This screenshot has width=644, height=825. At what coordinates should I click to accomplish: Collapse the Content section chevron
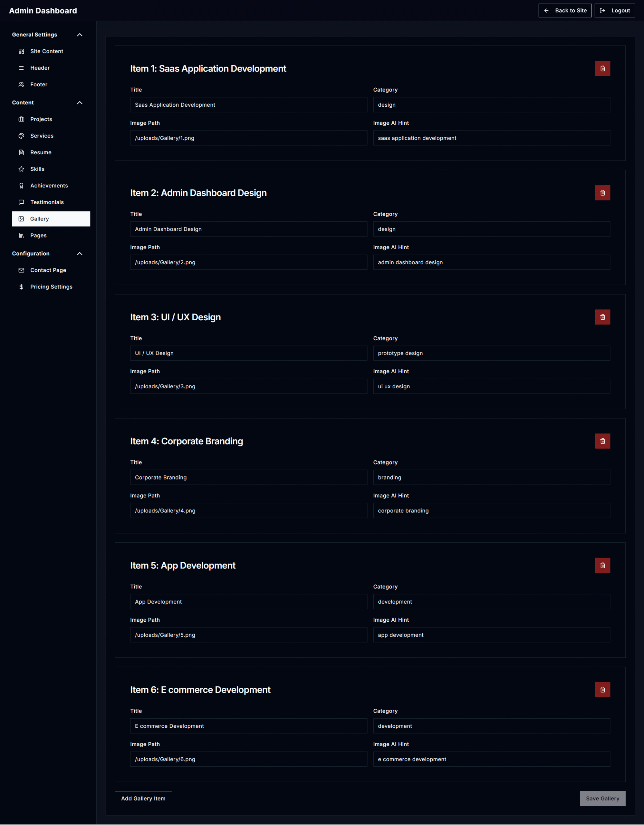click(80, 102)
